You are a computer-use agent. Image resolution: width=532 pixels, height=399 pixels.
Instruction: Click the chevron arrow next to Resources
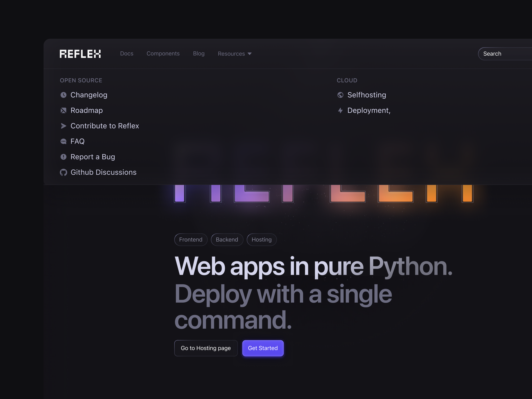click(x=250, y=54)
